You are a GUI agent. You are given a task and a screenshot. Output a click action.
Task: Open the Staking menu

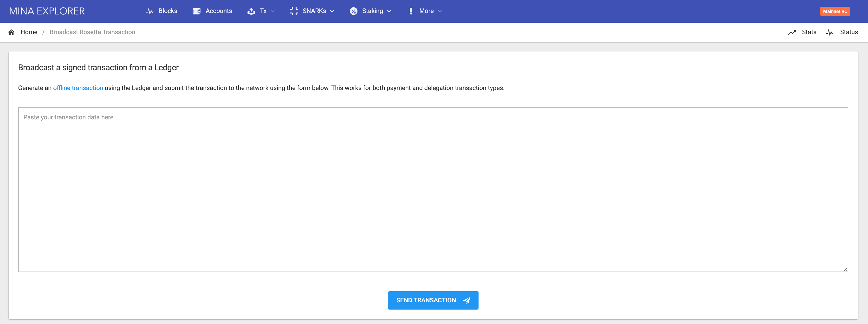coord(372,11)
